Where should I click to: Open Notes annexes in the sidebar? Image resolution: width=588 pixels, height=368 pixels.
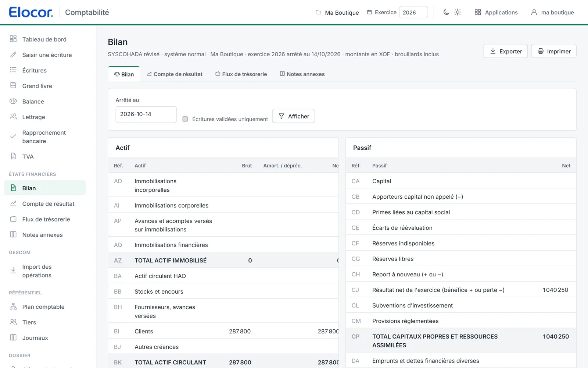(45, 234)
